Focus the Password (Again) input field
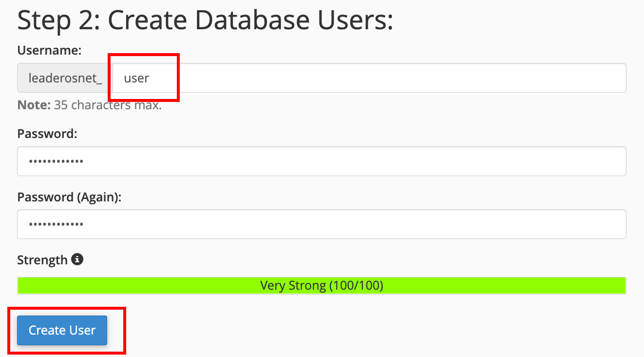The width and height of the screenshot is (644, 357). pyautogui.click(x=322, y=224)
